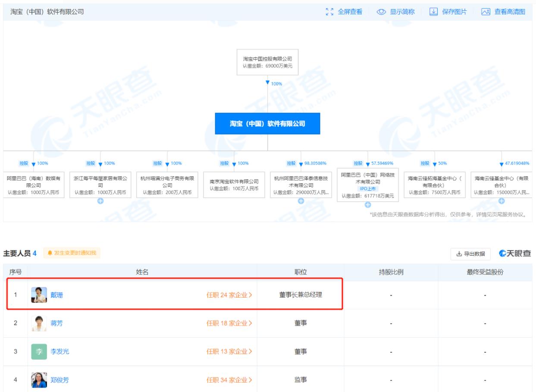Screen dimensions: 536x392
Task: Open 李发光 name link
Action: coord(60,351)
